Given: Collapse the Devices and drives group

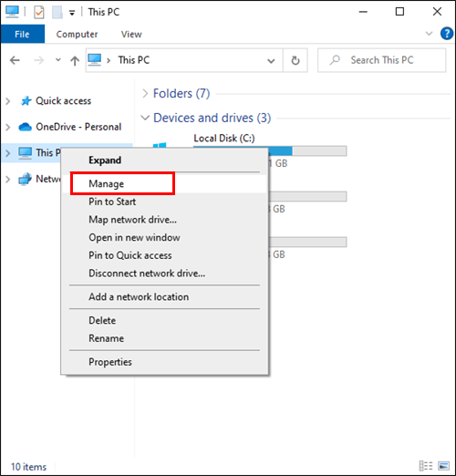Looking at the screenshot, I should click(x=145, y=118).
